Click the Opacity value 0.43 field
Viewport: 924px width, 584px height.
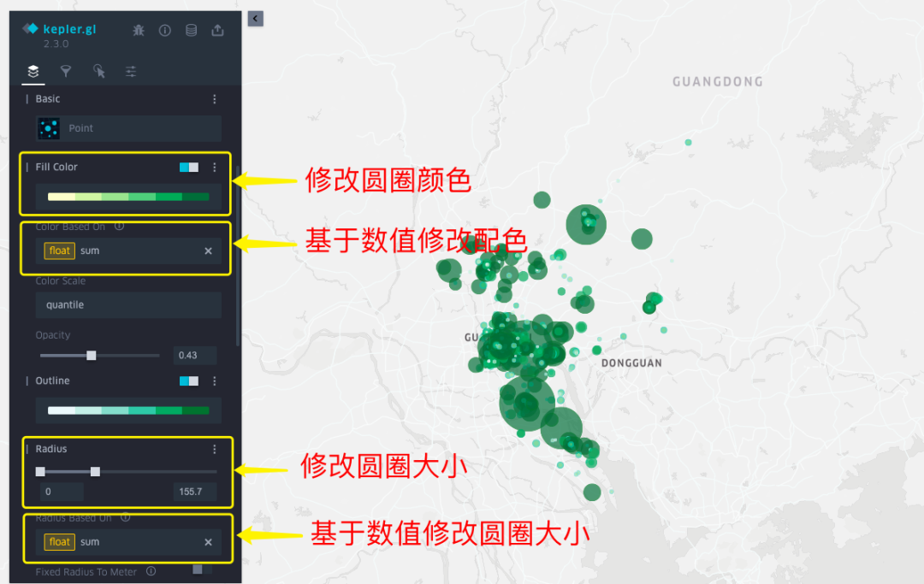pos(195,356)
